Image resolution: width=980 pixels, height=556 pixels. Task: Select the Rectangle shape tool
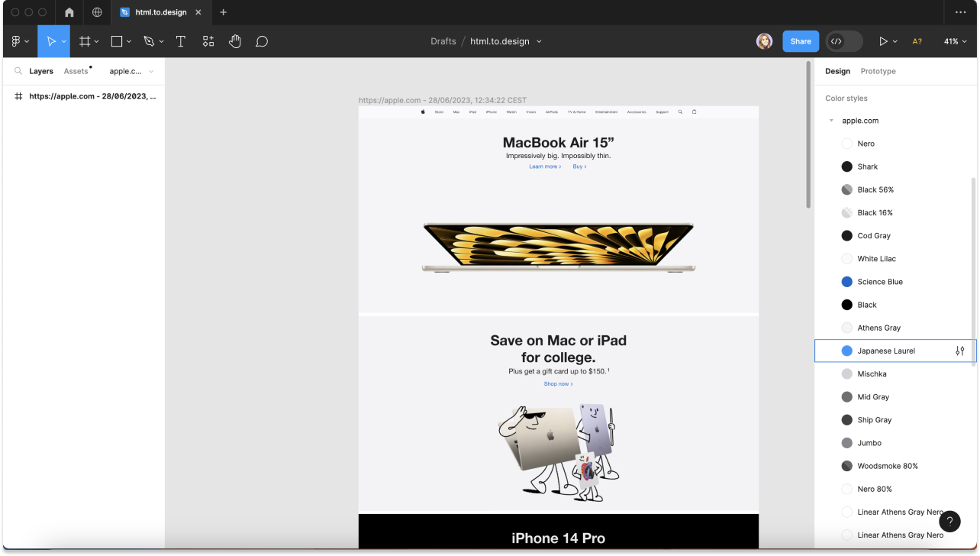point(117,41)
